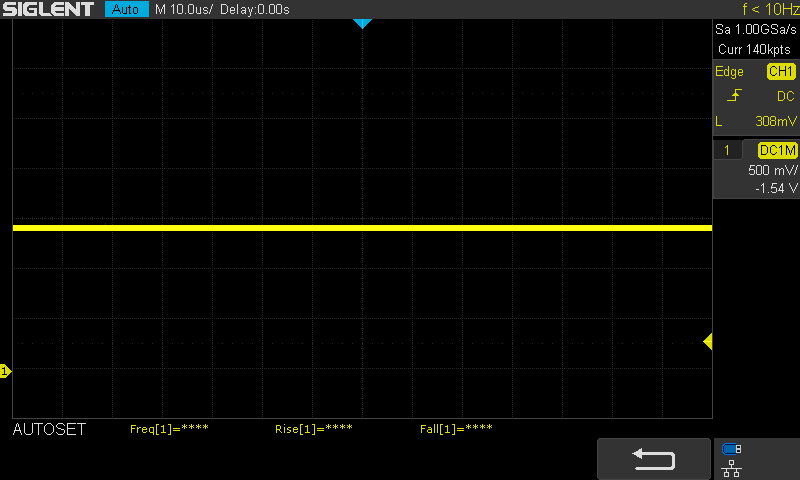Click the Fall[1]=**** measurement
800x480 pixels.
pyautogui.click(x=456, y=429)
